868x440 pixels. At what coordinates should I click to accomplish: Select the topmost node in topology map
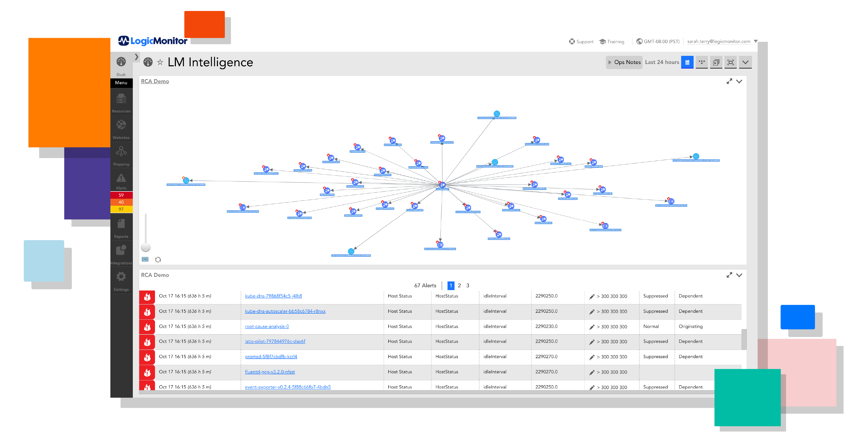[x=496, y=113]
